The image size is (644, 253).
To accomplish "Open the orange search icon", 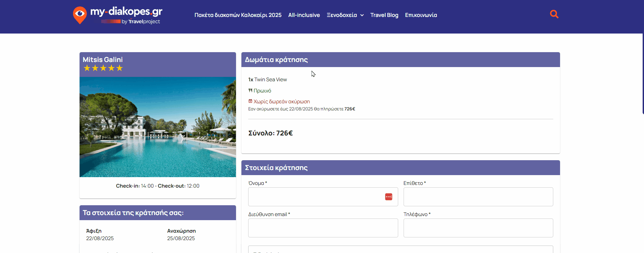I will point(554,14).
